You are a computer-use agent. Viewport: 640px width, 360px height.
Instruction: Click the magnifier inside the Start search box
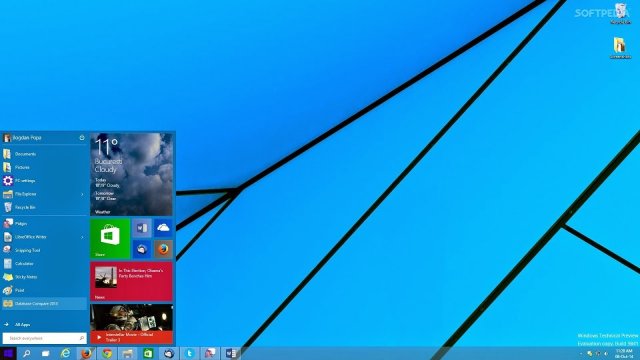tap(82, 338)
